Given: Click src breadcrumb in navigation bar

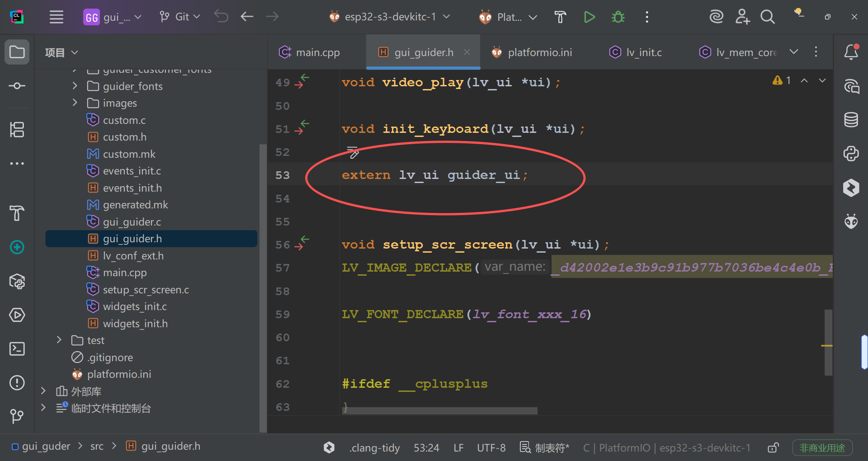Looking at the screenshot, I should 97,446.
